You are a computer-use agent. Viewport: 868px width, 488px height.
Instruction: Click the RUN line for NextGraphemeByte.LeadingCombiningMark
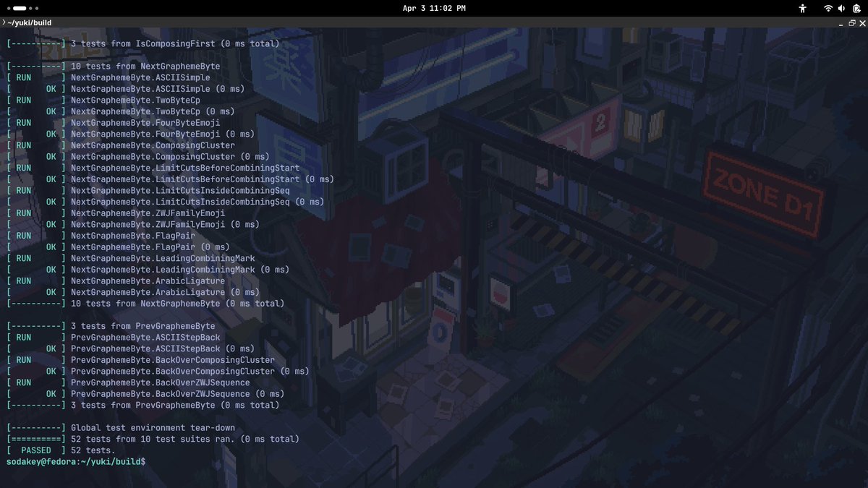click(130, 258)
